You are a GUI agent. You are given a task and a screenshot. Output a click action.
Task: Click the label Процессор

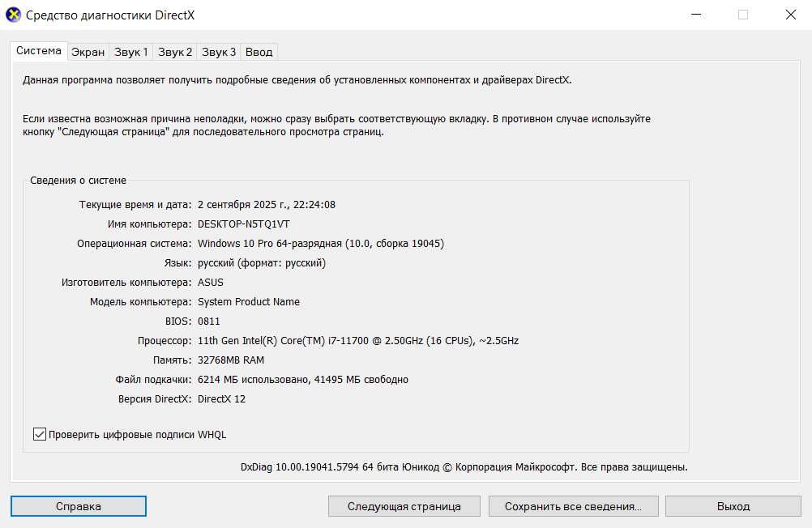pos(165,341)
